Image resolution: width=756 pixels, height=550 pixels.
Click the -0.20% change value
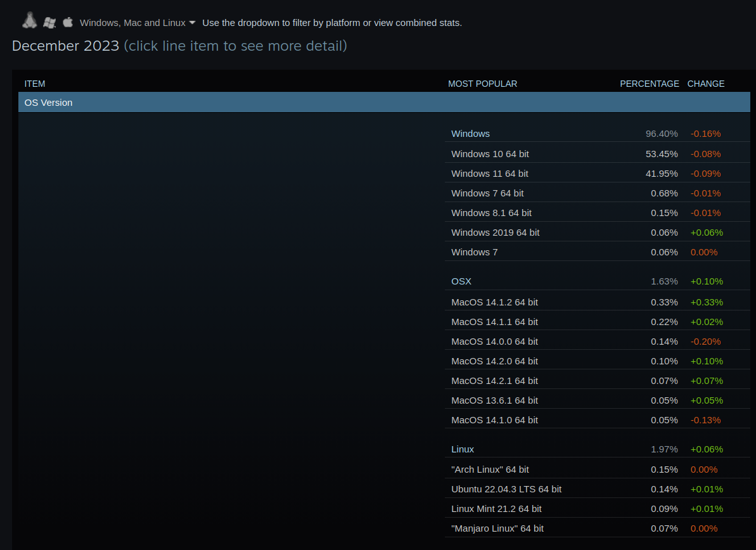[705, 342]
